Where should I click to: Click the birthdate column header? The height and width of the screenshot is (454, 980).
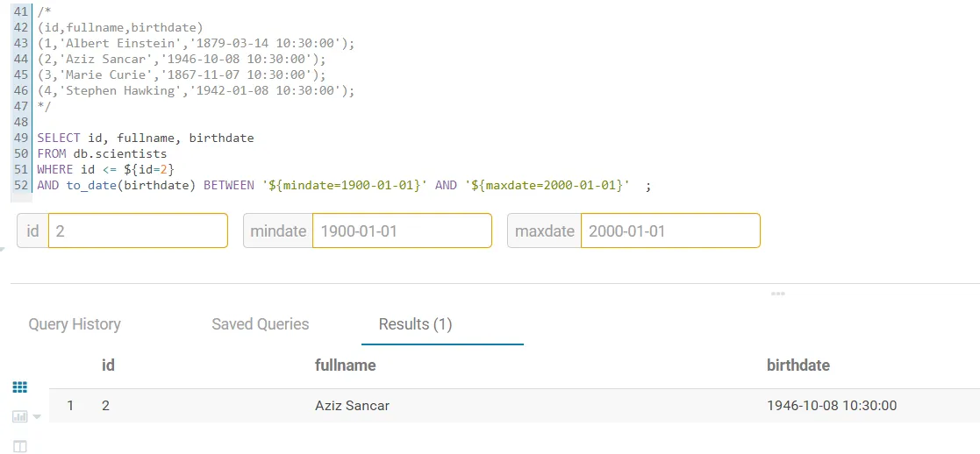tap(798, 365)
